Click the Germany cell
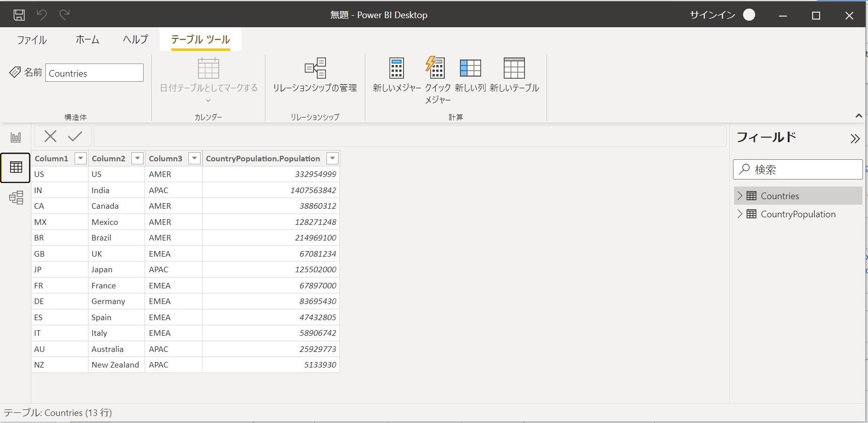The width and height of the screenshot is (868, 423). click(x=116, y=301)
